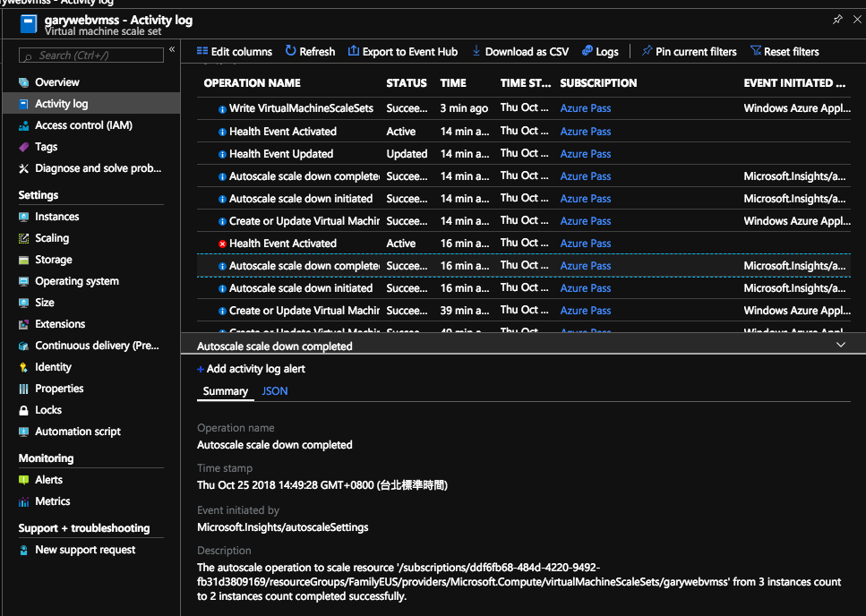Click the scale set resource icon in header

coord(29,24)
